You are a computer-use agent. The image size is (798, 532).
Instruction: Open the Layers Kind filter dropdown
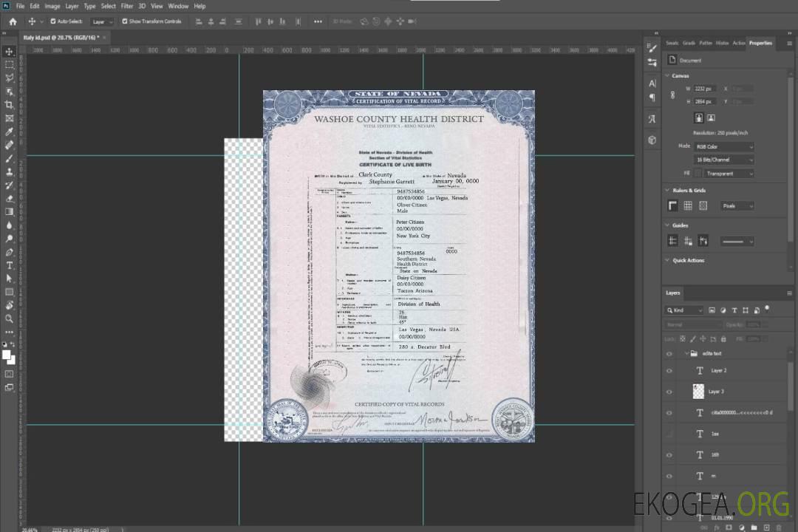[x=684, y=310]
